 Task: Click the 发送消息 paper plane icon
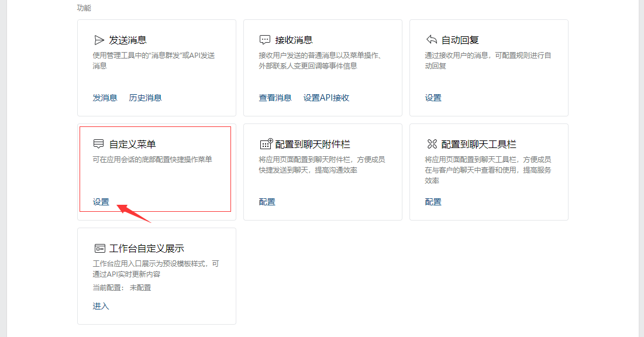(99, 40)
